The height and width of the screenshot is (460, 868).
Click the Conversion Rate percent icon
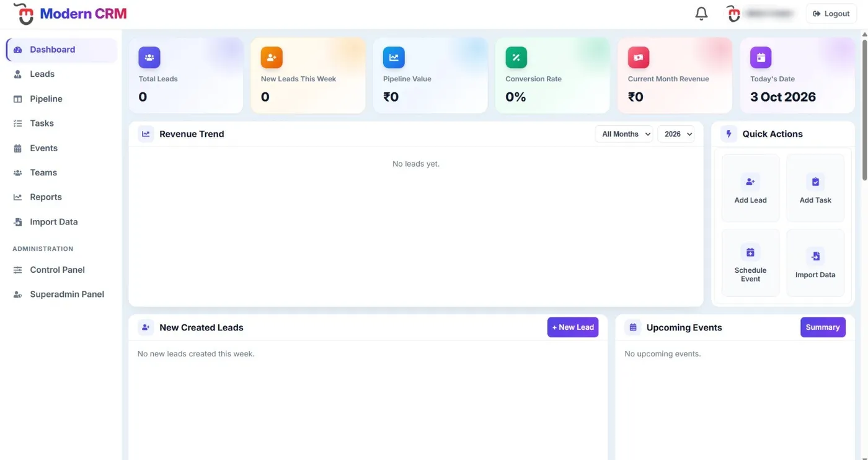516,58
